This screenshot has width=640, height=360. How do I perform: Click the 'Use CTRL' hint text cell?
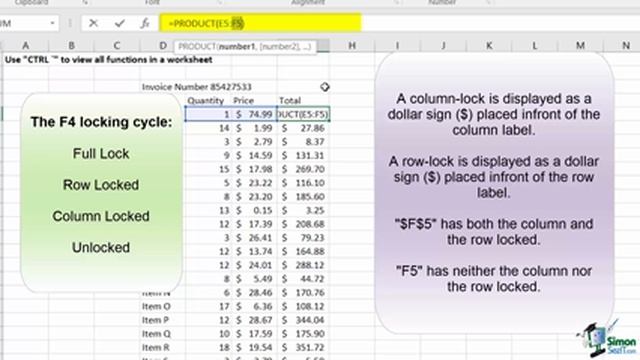(109, 60)
